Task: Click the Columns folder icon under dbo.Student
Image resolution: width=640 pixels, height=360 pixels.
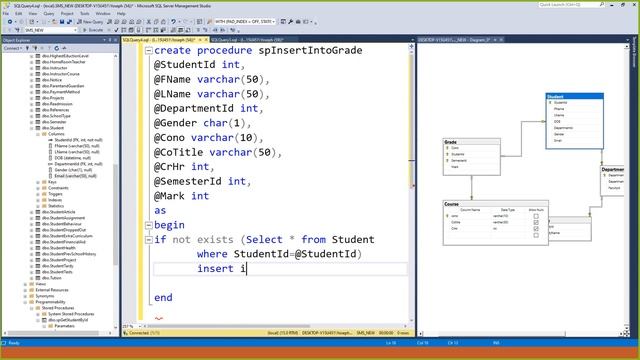Action: [x=44, y=134]
